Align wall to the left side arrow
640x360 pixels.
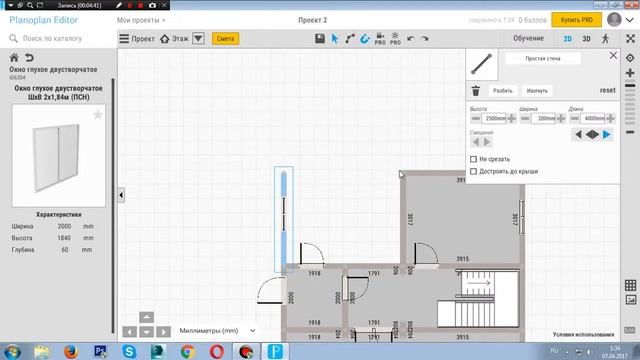tap(578, 134)
